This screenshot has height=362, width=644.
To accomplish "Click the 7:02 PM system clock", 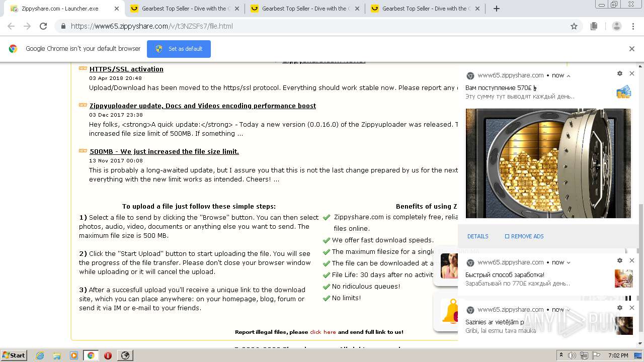I will [x=618, y=355].
